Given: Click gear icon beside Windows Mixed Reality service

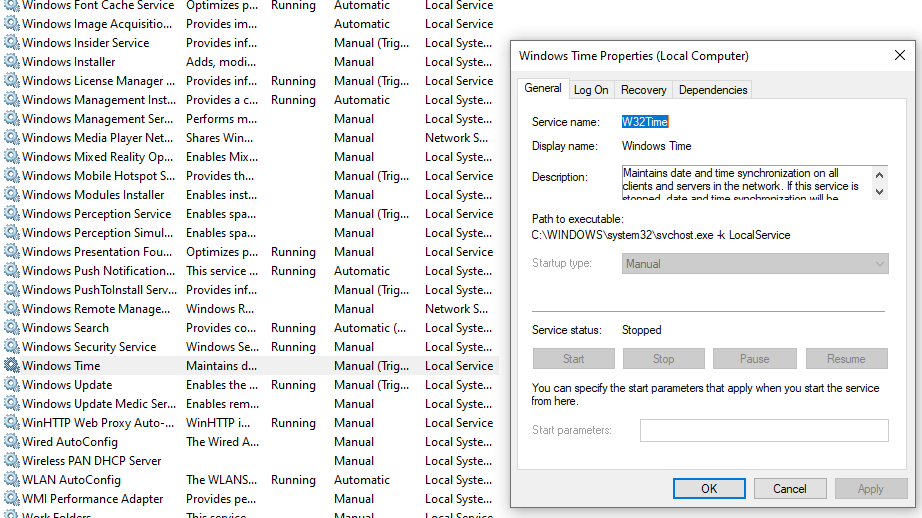Looking at the screenshot, I should pyautogui.click(x=11, y=156).
